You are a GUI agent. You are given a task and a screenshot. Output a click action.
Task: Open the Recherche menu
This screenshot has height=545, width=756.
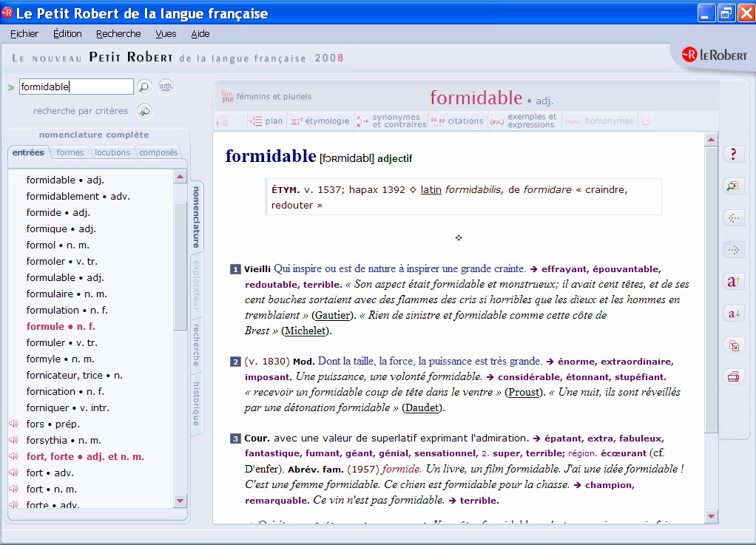tap(118, 34)
